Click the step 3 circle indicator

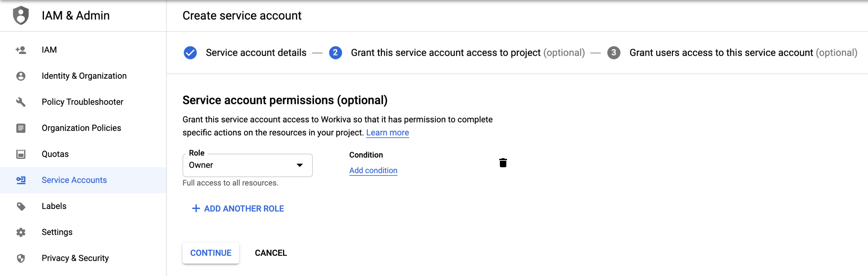[x=614, y=53]
